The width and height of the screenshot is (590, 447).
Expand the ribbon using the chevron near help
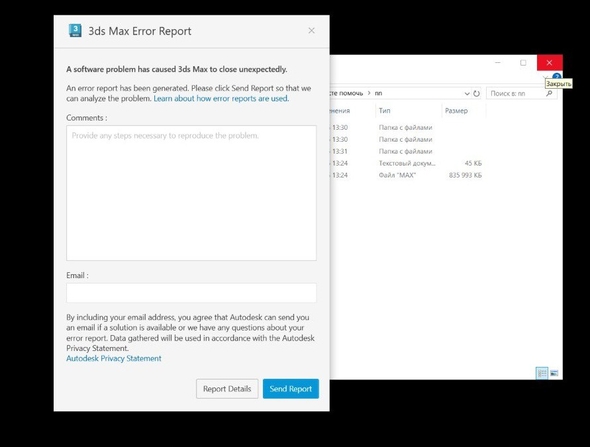click(545, 77)
